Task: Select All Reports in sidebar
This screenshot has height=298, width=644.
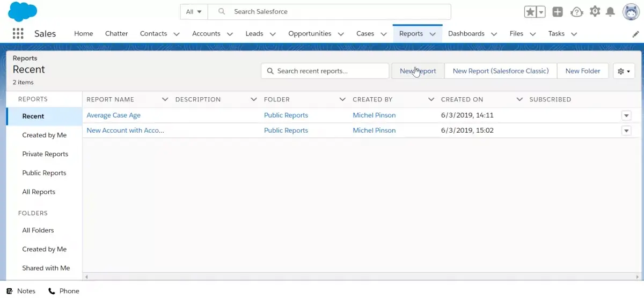Action: [44, 192]
